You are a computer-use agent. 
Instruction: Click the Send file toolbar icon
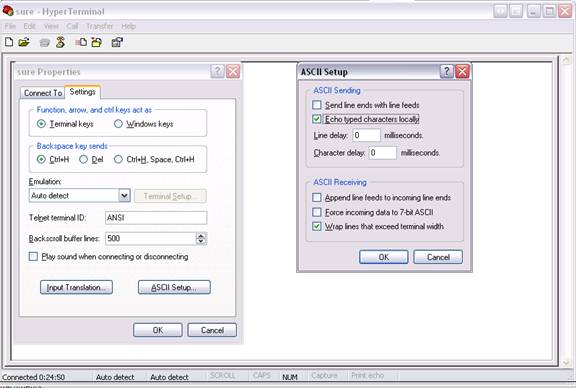(81, 42)
